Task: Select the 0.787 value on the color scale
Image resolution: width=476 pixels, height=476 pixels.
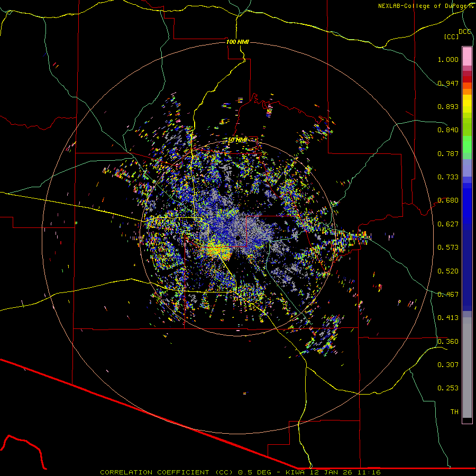Action: pyautogui.click(x=448, y=153)
